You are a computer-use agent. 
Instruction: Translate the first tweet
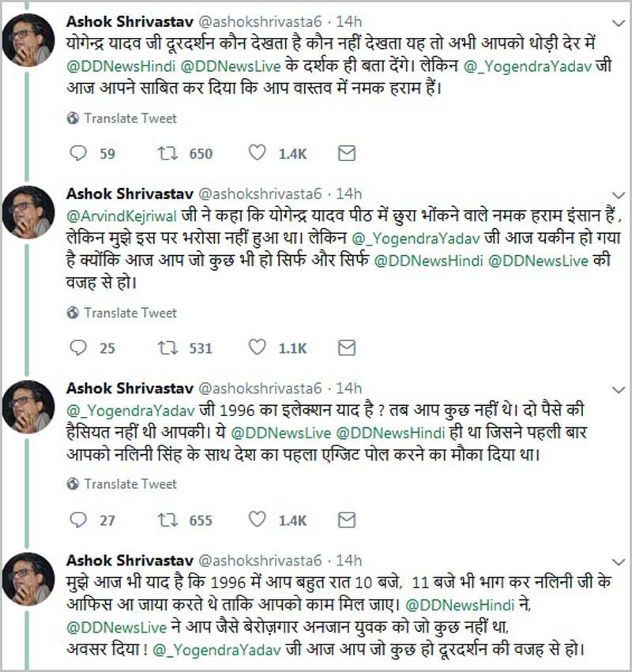[122, 118]
